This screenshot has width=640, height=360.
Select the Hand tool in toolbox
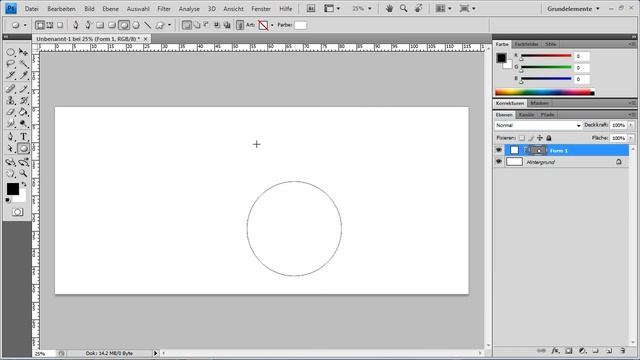pos(11,173)
